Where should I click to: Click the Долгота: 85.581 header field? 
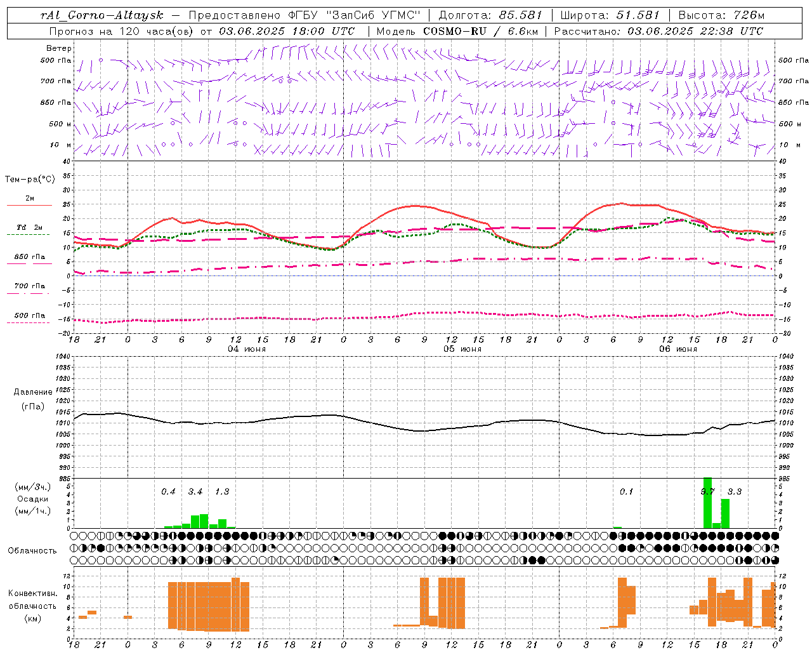(490, 15)
